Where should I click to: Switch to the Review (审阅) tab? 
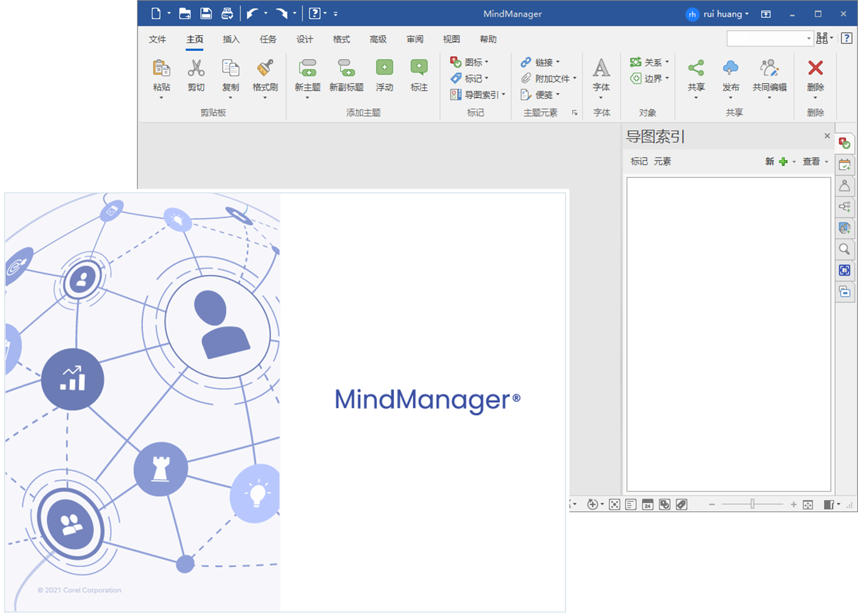click(415, 39)
